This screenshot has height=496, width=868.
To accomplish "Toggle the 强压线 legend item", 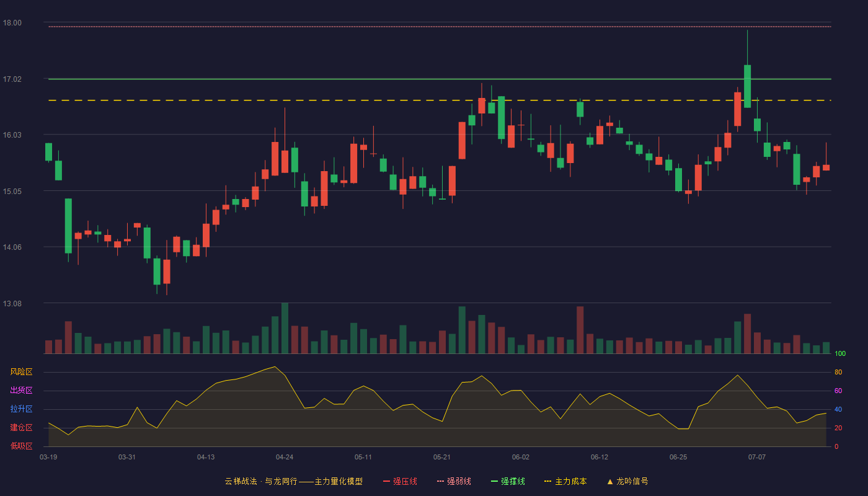I will [400, 481].
